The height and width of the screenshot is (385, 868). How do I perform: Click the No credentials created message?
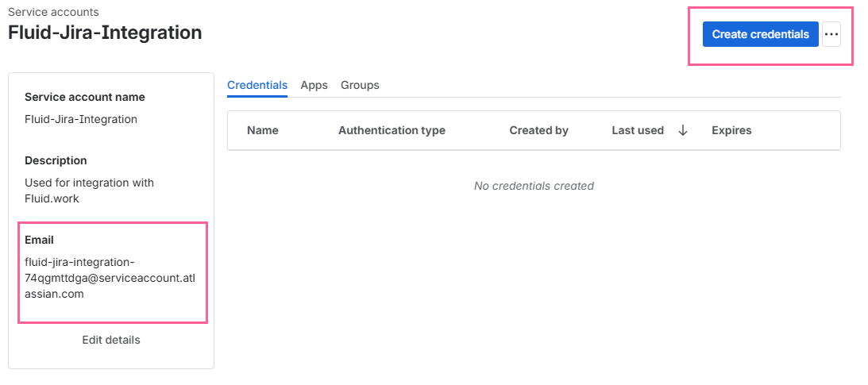pos(534,186)
